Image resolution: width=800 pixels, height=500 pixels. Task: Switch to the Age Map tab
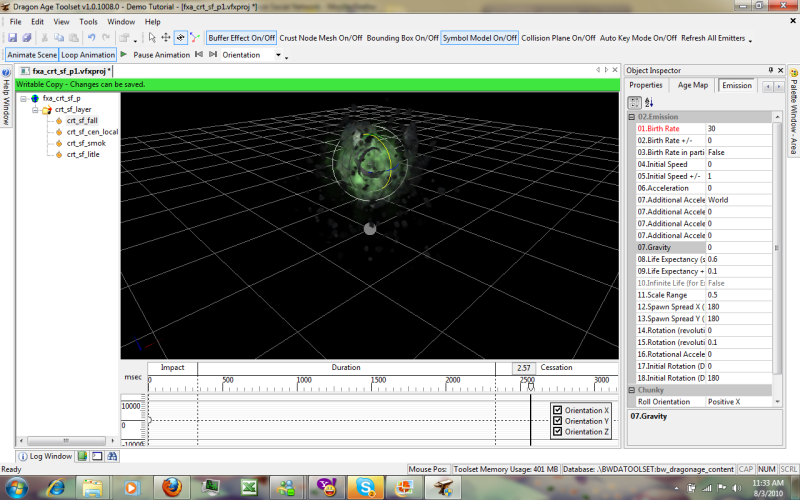[x=692, y=85]
